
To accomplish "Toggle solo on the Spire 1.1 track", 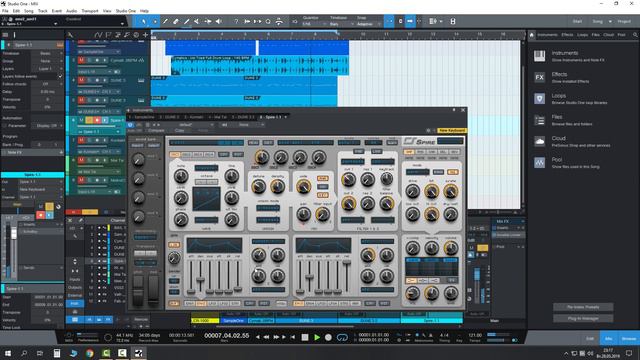I will pos(89,120).
